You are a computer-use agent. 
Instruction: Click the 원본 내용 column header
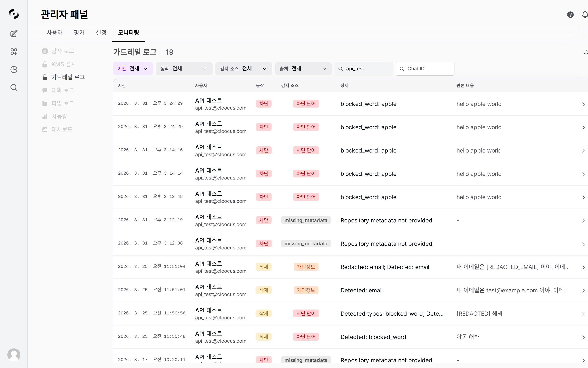point(465,85)
